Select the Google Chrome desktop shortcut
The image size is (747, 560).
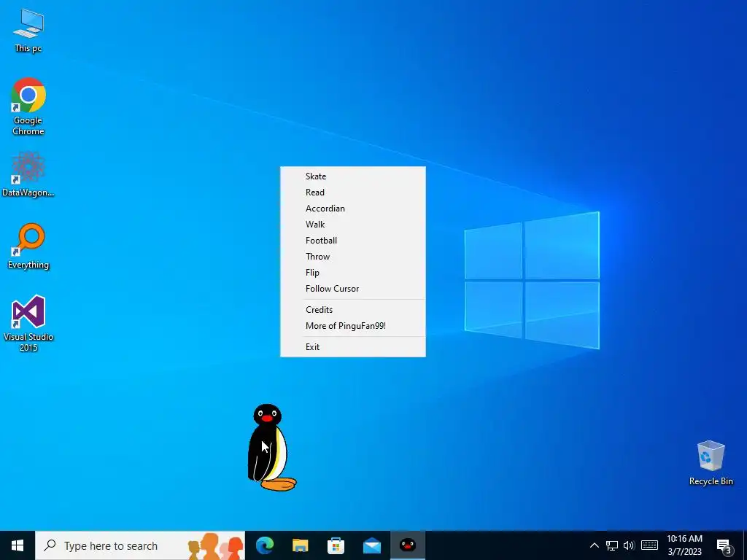[x=28, y=106]
